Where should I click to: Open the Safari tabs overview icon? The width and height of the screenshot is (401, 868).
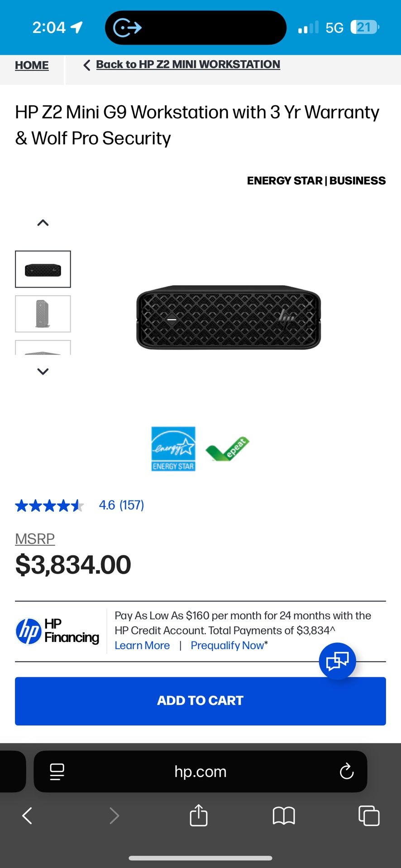click(368, 816)
